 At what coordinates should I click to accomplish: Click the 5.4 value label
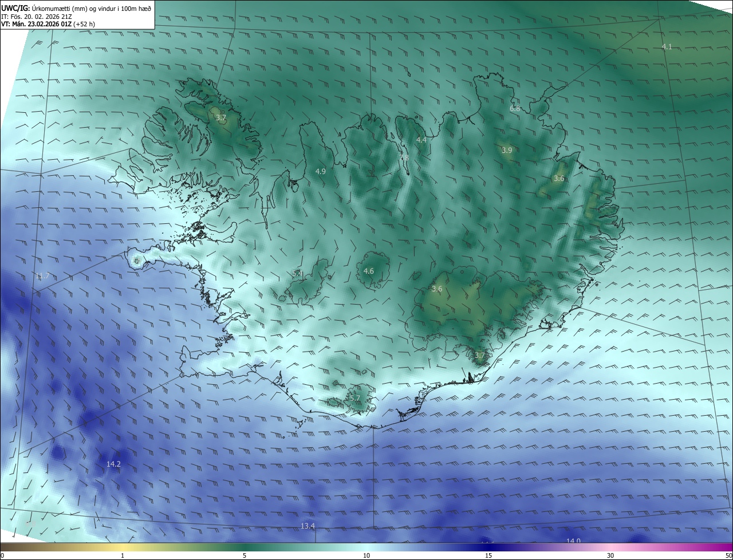coord(297,273)
